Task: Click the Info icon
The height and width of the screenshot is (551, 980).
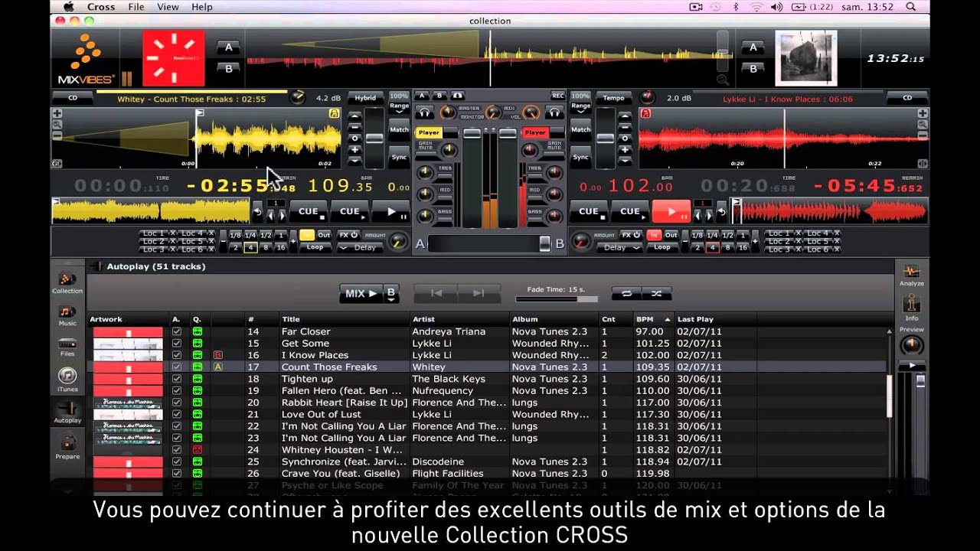Action: pos(911,308)
